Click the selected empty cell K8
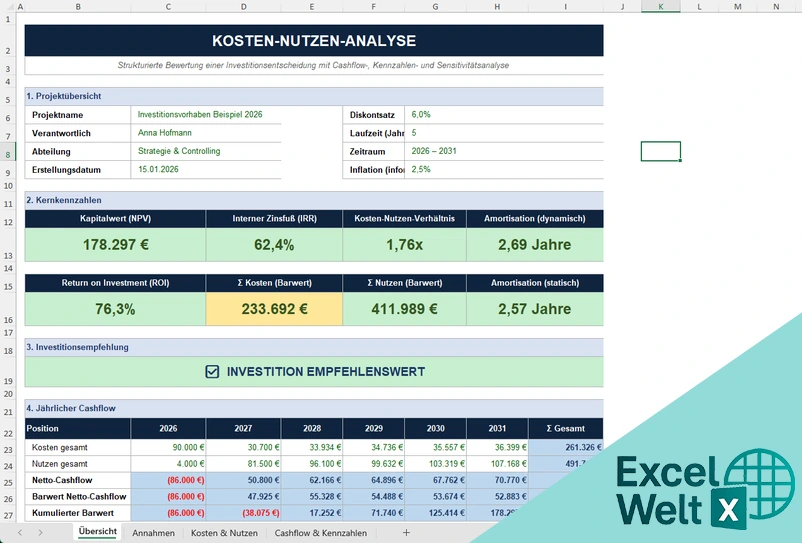 661,151
